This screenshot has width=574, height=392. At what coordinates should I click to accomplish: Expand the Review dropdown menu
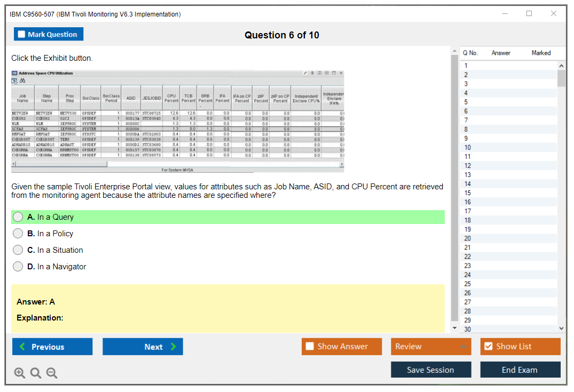431,347
